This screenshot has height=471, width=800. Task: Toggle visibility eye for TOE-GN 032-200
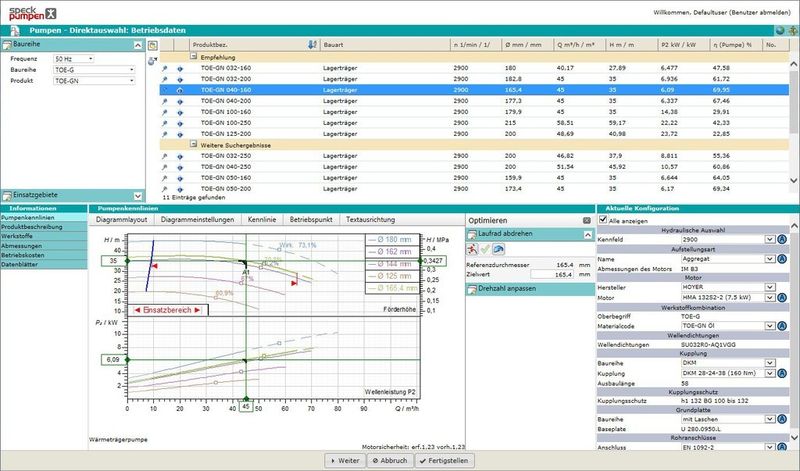180,80
